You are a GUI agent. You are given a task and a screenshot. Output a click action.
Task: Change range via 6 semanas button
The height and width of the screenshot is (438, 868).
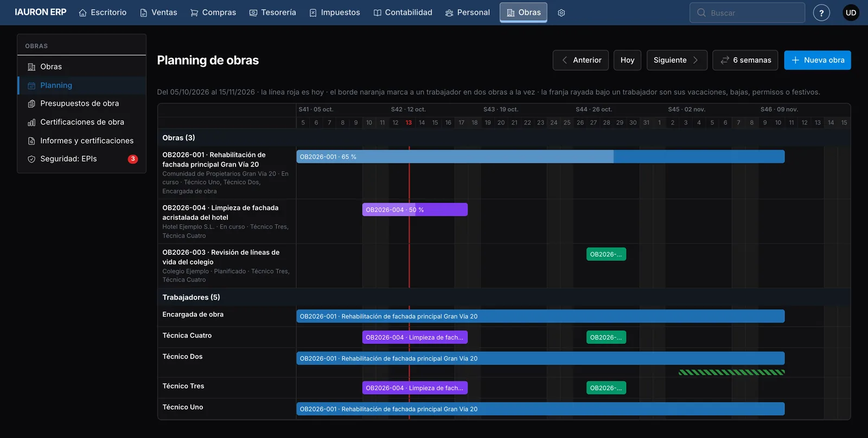[x=745, y=60]
